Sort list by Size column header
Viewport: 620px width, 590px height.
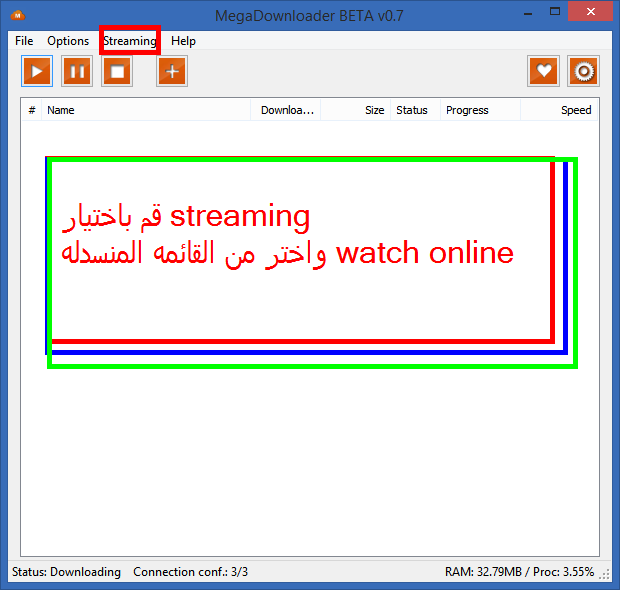click(x=355, y=110)
